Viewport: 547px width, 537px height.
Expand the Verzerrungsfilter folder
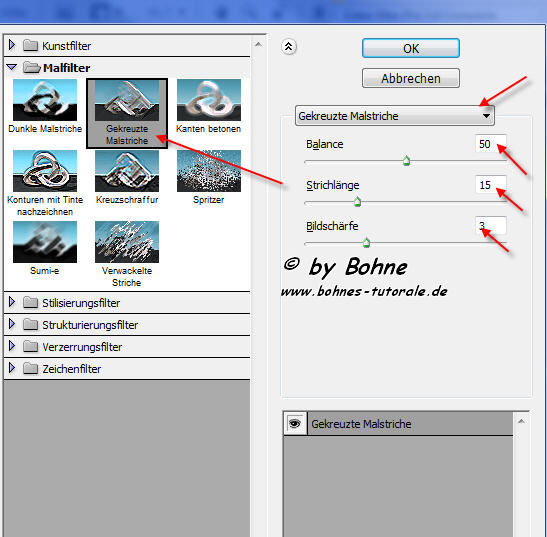[12, 346]
